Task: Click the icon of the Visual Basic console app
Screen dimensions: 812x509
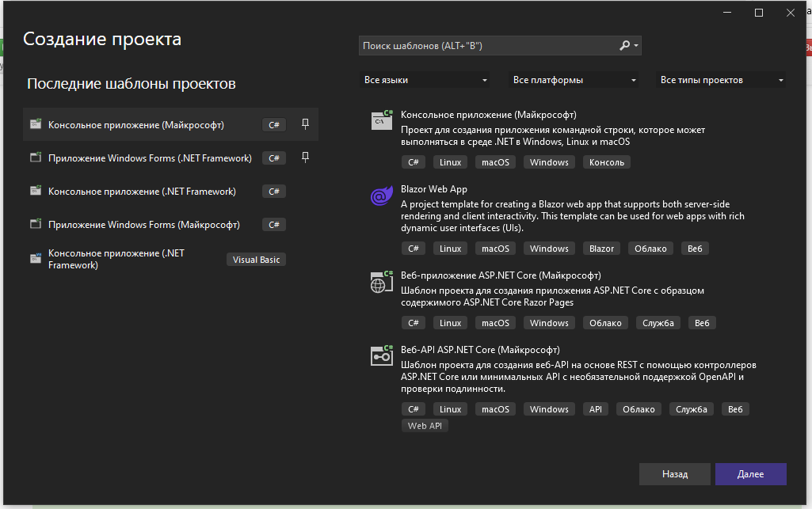Action: click(x=36, y=258)
